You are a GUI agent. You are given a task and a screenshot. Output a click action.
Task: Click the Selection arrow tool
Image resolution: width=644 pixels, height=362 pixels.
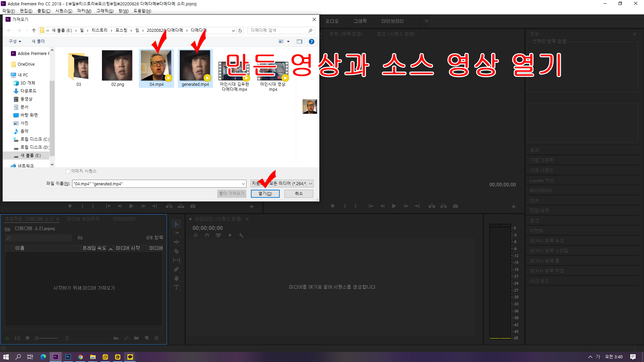click(176, 224)
